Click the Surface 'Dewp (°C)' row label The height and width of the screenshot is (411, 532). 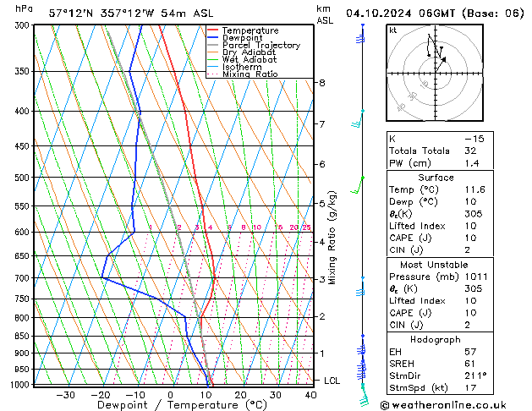pyautogui.click(x=414, y=202)
